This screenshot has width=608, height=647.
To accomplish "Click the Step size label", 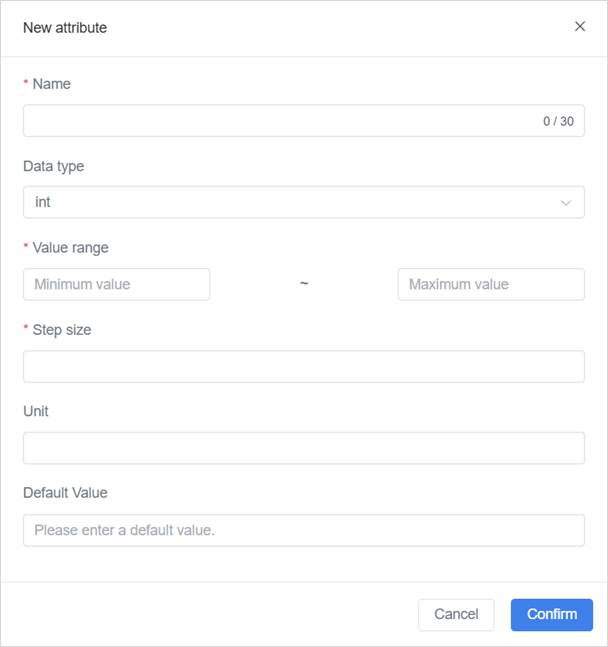I will 61,330.
